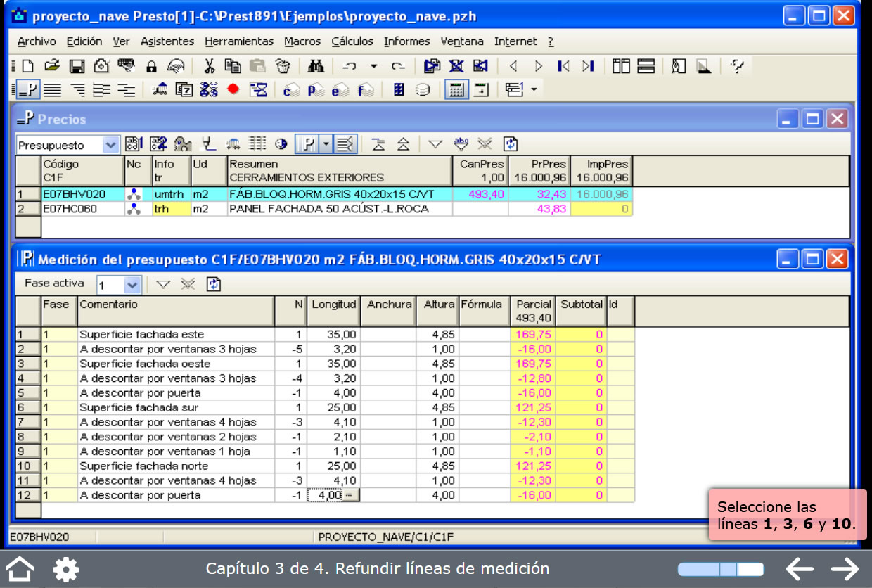Click 'PANEL FACHADA 50 ACÚST.-L.ROCA' summary cell
The width and height of the screenshot is (872, 588).
pos(339,209)
